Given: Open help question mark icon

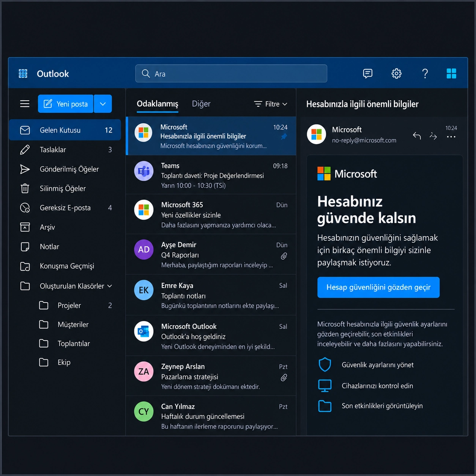Looking at the screenshot, I should coord(425,74).
